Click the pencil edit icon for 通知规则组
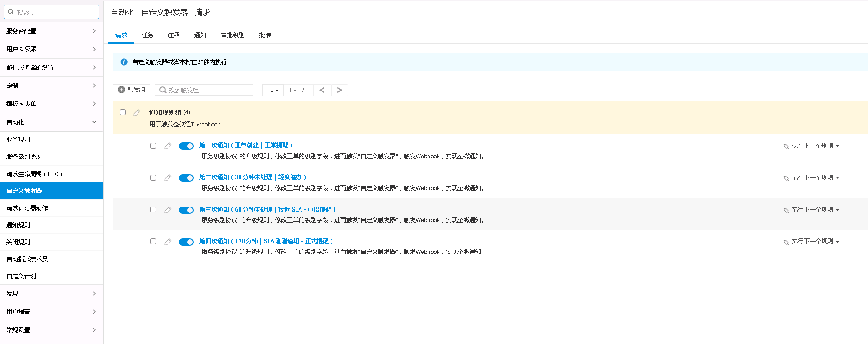 (x=137, y=113)
